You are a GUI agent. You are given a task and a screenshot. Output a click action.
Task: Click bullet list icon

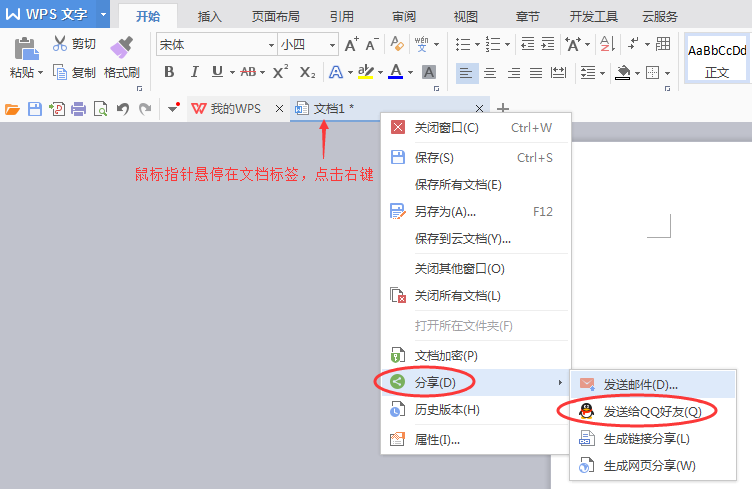click(x=463, y=45)
